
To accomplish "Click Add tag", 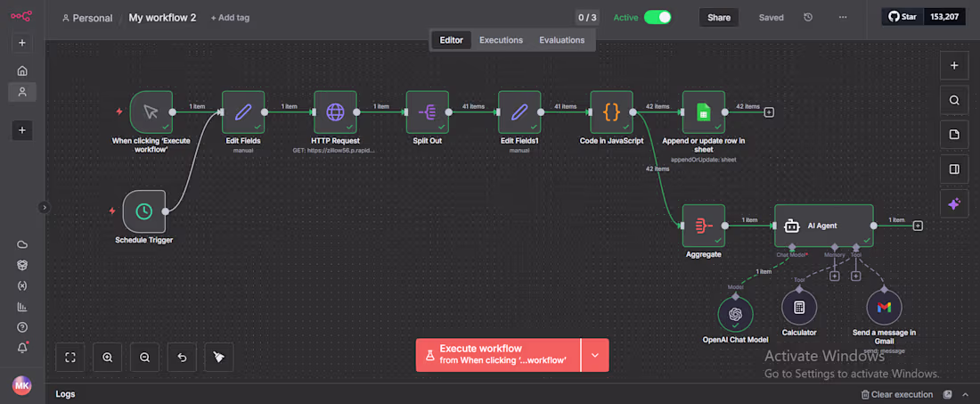I will click(230, 18).
